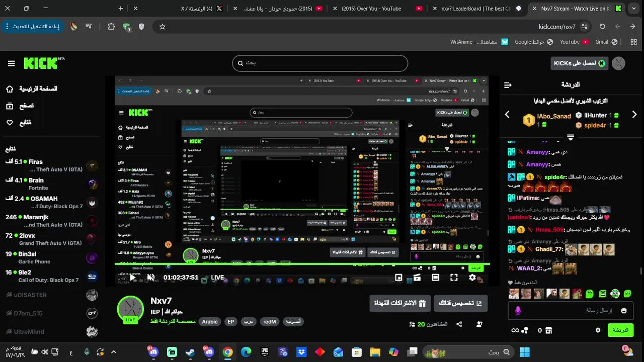Select the Arabic tag
Image resolution: width=644 pixels, height=362 pixels.
[210, 322]
